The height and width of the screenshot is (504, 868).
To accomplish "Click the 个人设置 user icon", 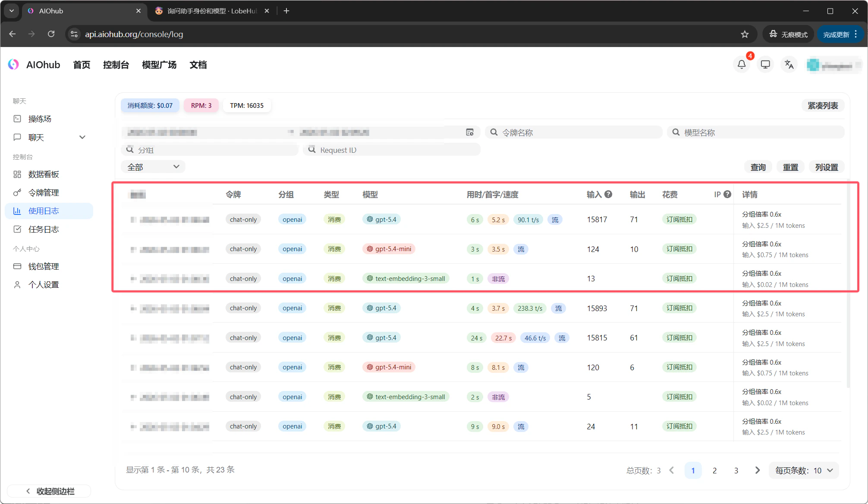I will [x=17, y=285].
